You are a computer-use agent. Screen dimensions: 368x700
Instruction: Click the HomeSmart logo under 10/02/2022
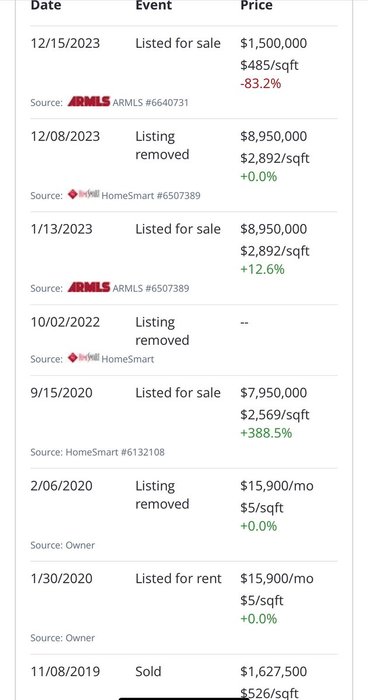coord(83,358)
